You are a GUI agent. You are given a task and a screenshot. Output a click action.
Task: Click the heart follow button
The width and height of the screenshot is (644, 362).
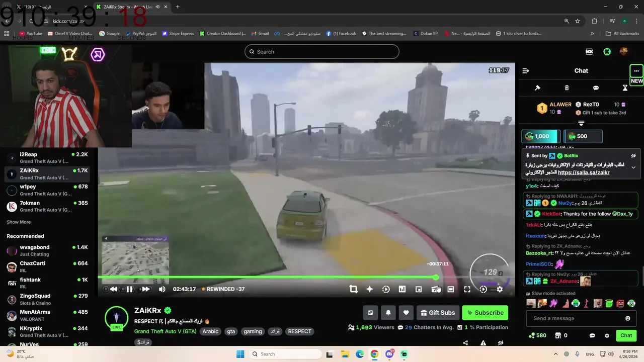[406, 313]
